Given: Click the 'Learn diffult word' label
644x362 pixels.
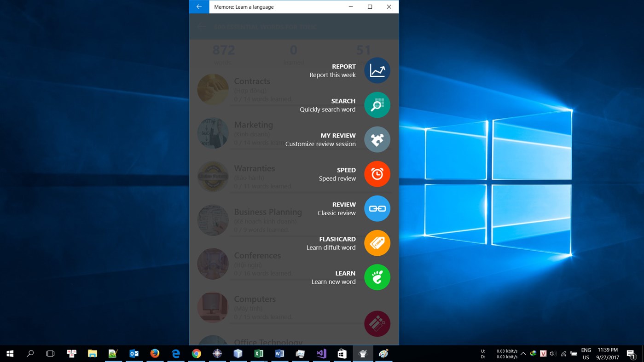Looking at the screenshot, I should point(331,247).
